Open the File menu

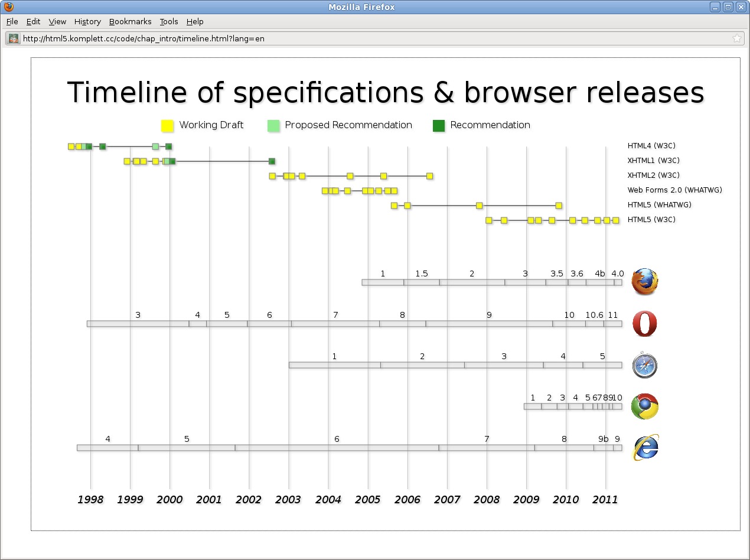coord(12,21)
